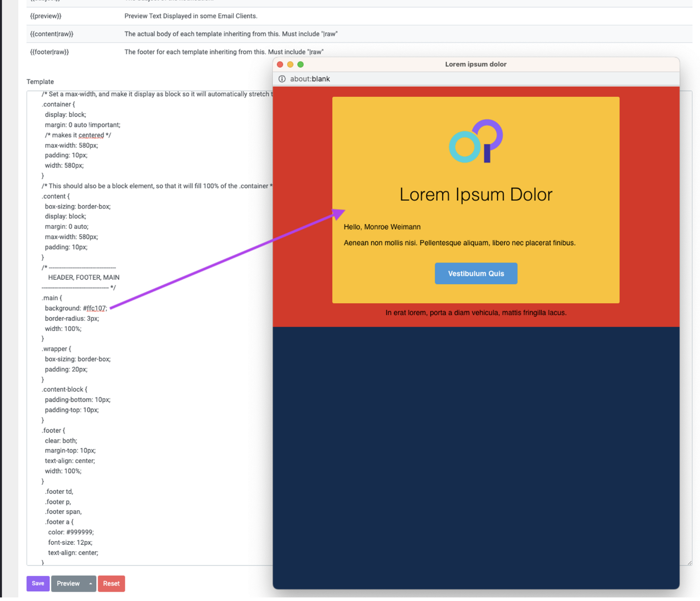
Task: Click the 'HEADER, FOOTER, MAIN' comment line
Action: point(84,277)
